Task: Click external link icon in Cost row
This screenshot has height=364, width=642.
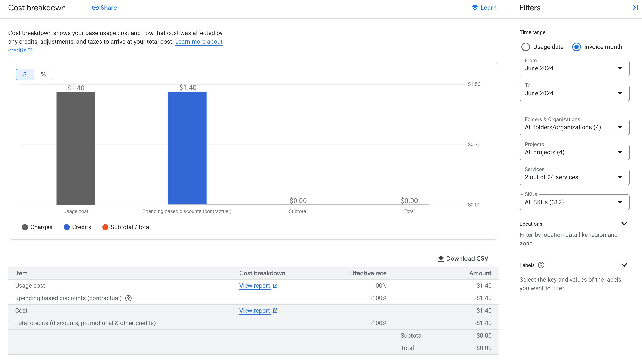Action: [275, 310]
